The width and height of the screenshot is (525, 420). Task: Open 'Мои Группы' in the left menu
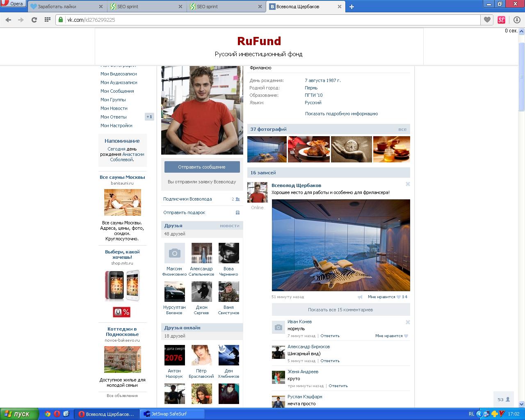pos(113,100)
